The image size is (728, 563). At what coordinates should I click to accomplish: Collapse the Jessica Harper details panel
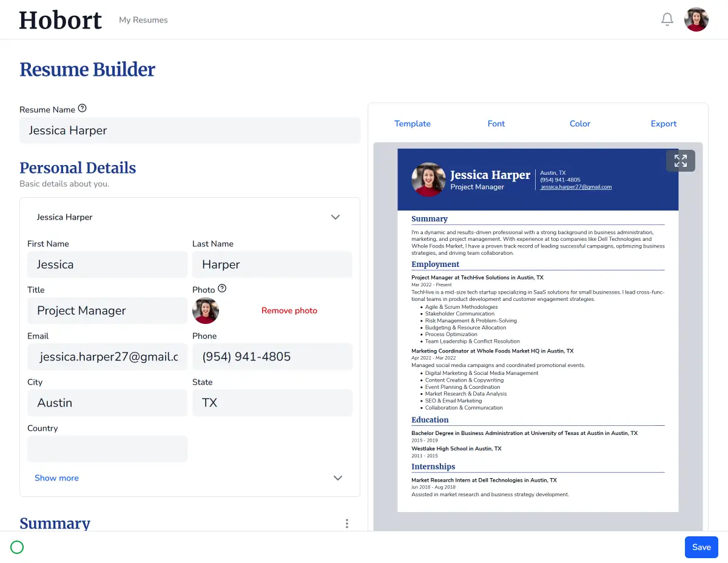[335, 217]
